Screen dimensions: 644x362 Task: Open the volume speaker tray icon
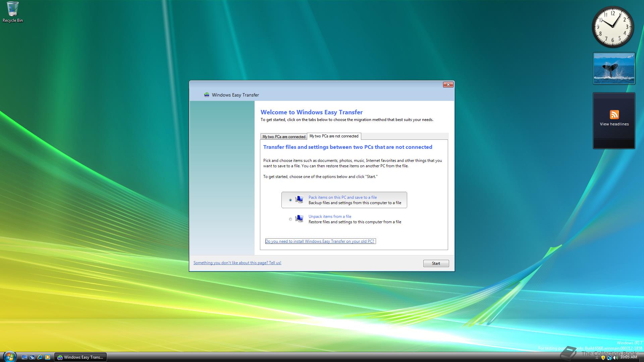[615, 358]
